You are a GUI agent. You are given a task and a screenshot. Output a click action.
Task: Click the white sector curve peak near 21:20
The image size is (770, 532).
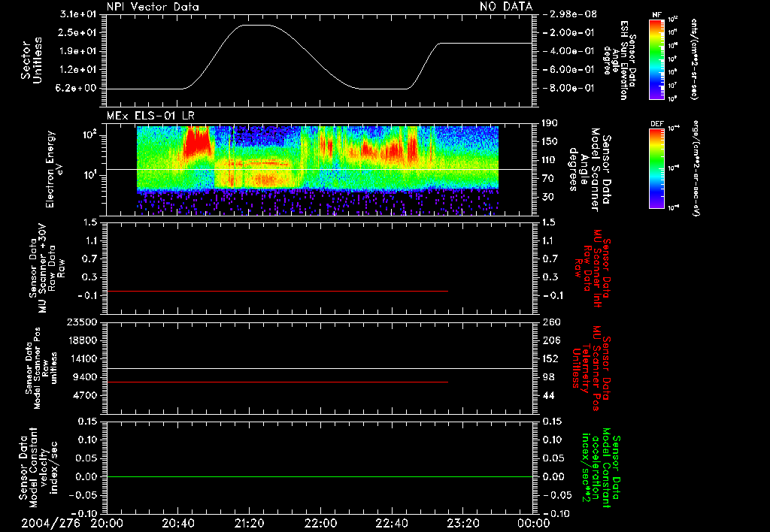tap(256, 25)
